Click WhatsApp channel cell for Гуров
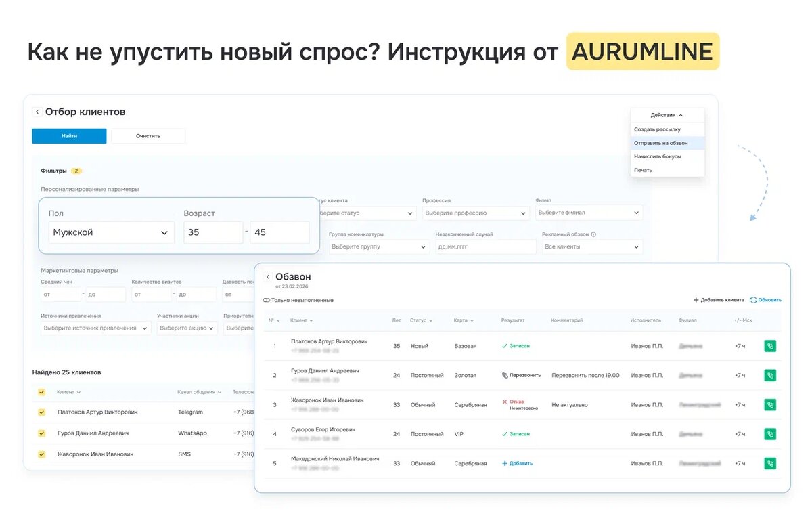The image size is (812, 518). click(193, 433)
